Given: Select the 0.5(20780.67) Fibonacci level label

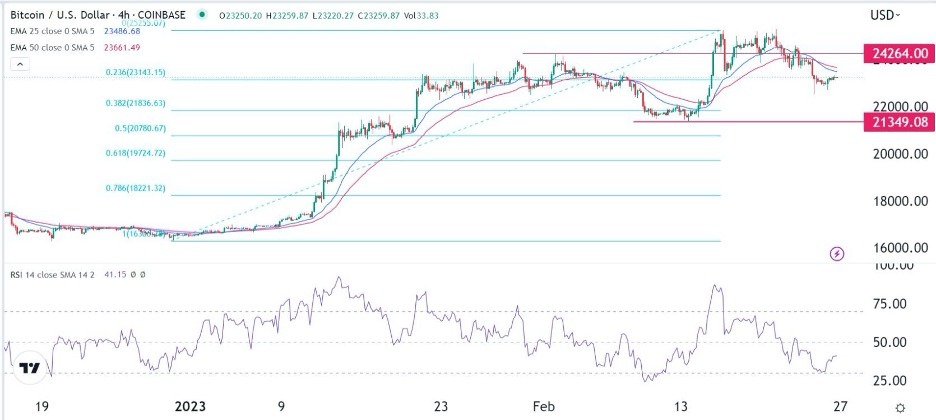Looking at the screenshot, I should coord(140,128).
